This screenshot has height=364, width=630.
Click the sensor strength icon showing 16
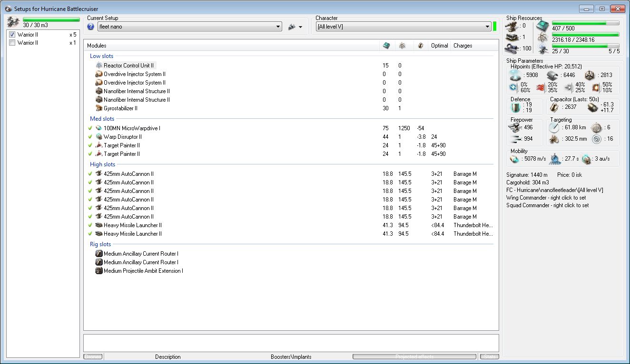tap(596, 139)
